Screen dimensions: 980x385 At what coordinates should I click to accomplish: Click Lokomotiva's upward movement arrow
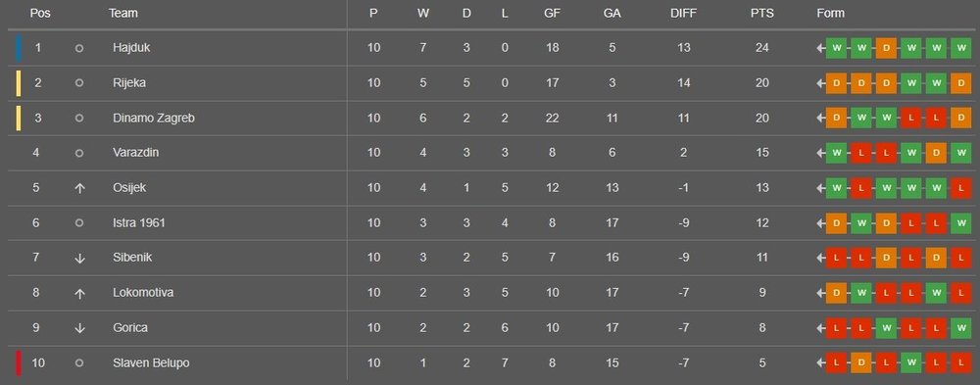pos(79,293)
